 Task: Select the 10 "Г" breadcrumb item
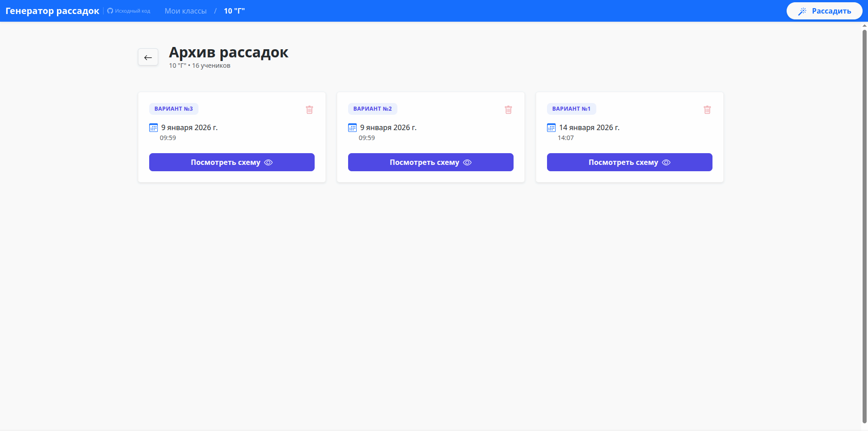[234, 11]
